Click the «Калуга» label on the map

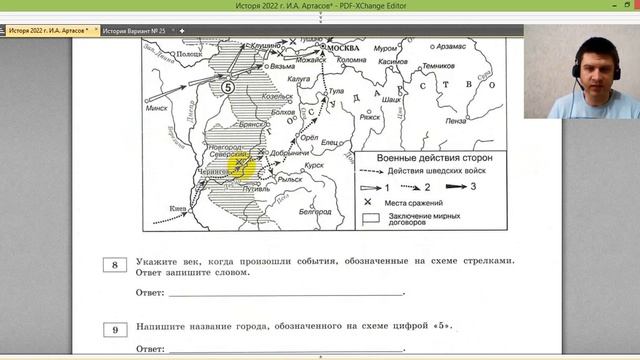click(x=298, y=79)
